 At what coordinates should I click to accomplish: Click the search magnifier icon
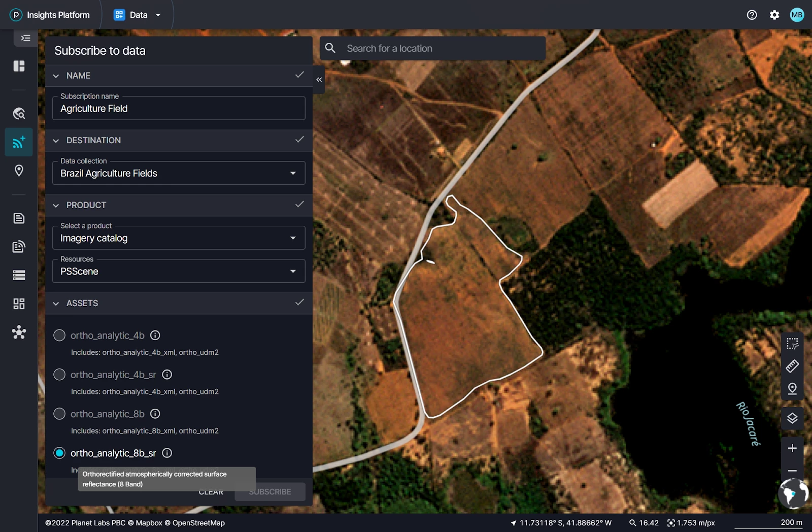click(x=330, y=48)
